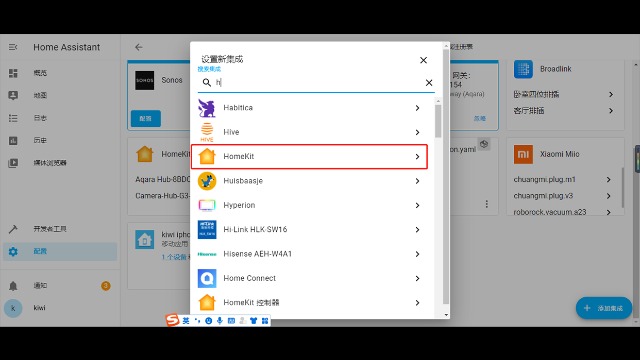The width and height of the screenshot is (640, 360).
Task: Click the dialog list scrollbar thumb
Action: [x=438, y=121]
